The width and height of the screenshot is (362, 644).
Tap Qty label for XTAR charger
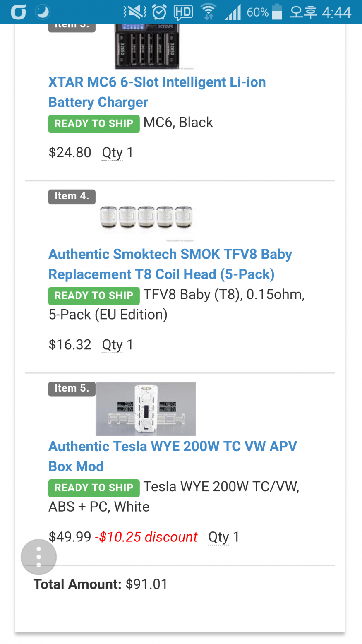112,153
